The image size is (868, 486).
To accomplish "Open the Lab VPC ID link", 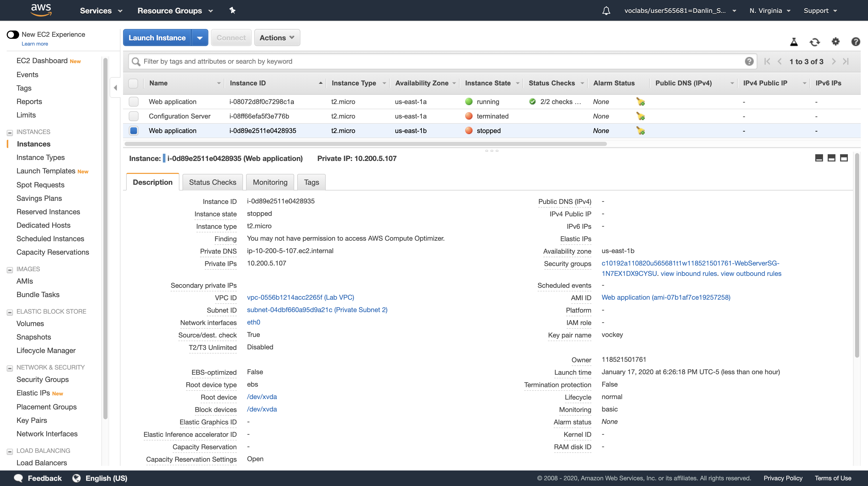I will [x=300, y=297].
